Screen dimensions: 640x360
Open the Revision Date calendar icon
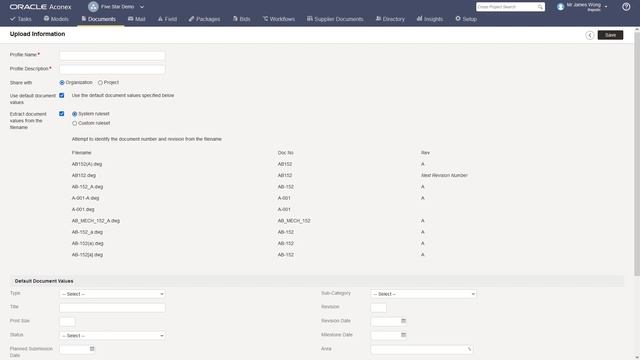click(403, 321)
